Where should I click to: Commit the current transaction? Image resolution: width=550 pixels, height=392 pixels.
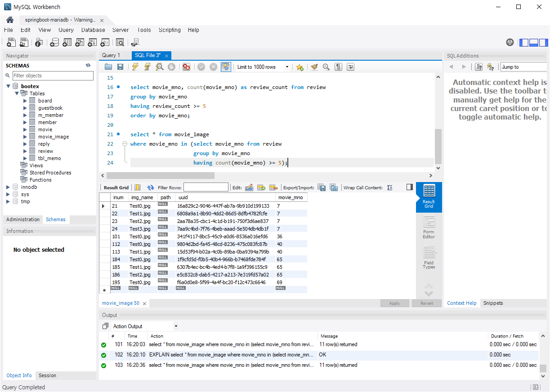click(x=201, y=67)
